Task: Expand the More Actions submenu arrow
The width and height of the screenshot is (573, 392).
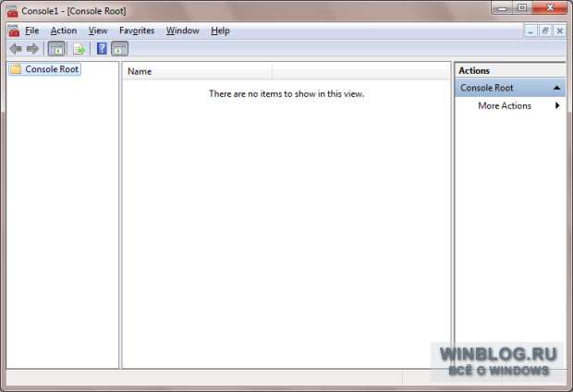Action: pyautogui.click(x=557, y=105)
